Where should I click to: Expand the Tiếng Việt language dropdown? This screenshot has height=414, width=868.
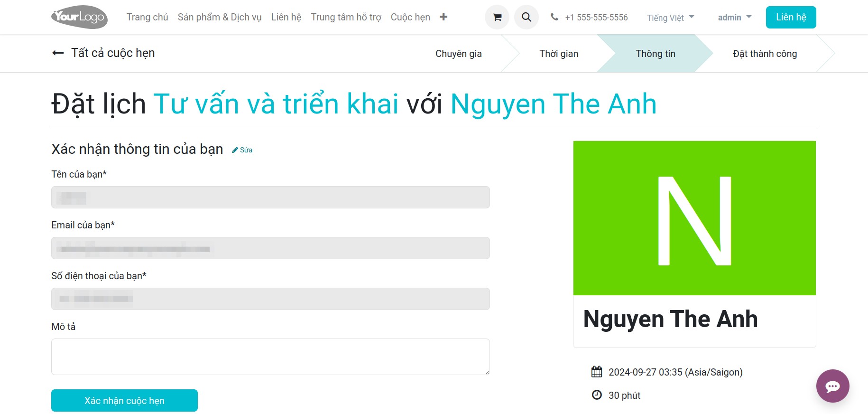[670, 18]
